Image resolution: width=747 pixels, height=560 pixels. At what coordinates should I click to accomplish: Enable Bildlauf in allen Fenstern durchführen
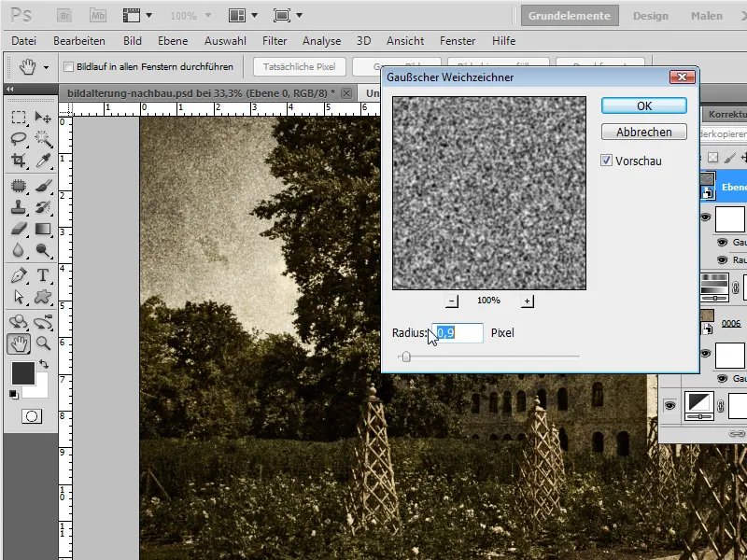coord(68,66)
